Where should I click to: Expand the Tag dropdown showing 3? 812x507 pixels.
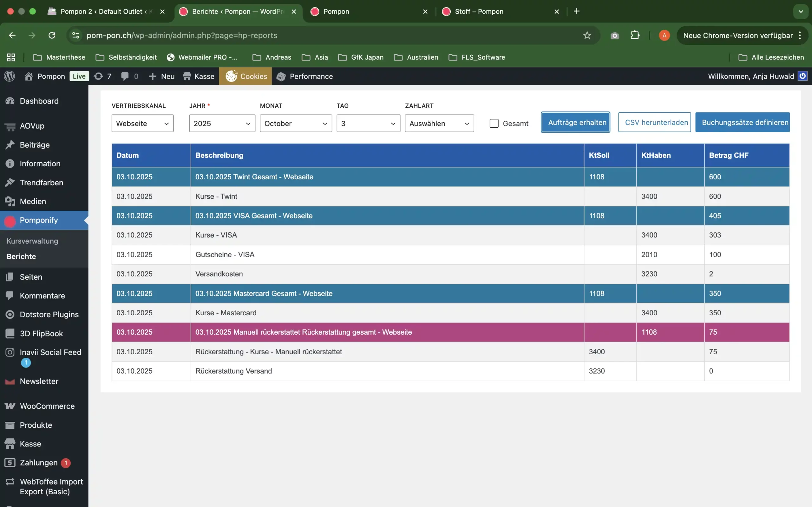pos(368,123)
